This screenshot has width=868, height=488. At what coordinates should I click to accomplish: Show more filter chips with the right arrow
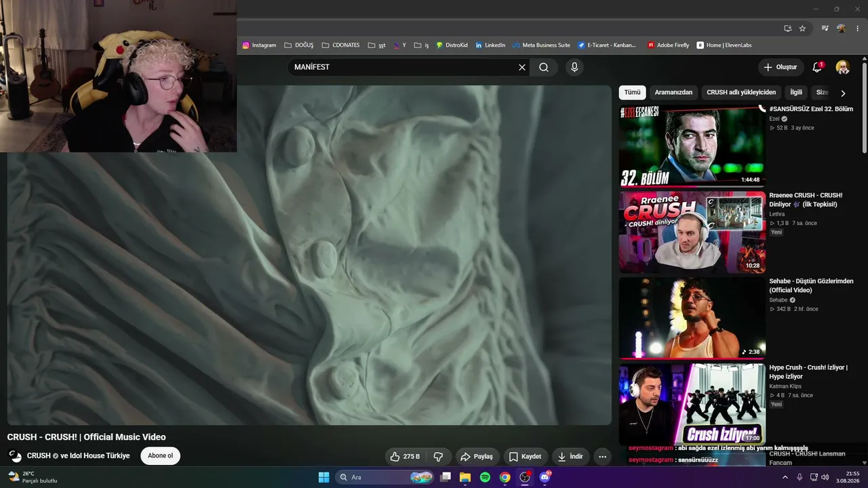coord(843,94)
